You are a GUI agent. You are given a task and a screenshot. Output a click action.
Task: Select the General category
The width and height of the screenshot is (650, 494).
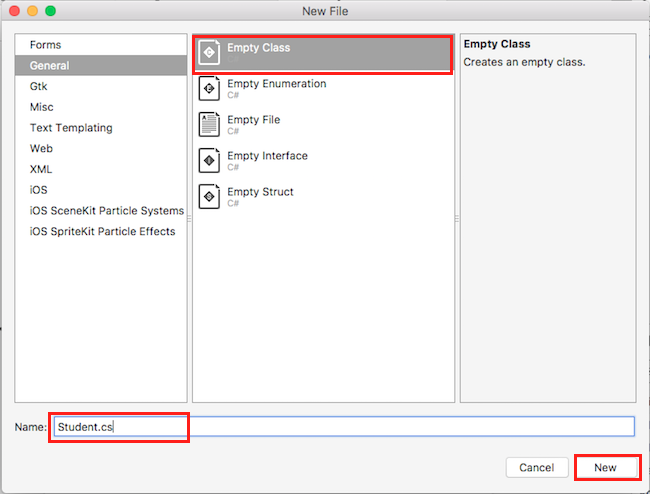coord(50,66)
